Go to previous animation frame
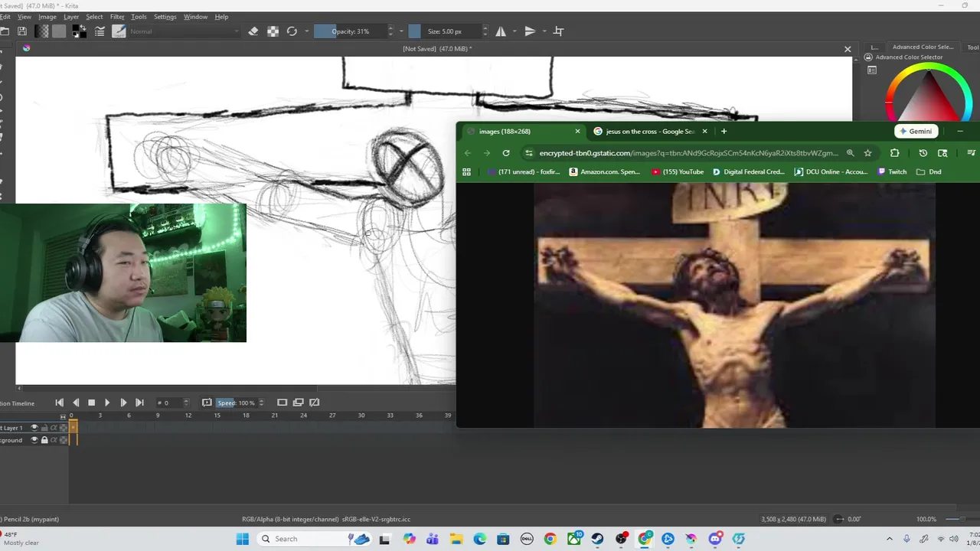The width and height of the screenshot is (980, 551). click(75, 403)
